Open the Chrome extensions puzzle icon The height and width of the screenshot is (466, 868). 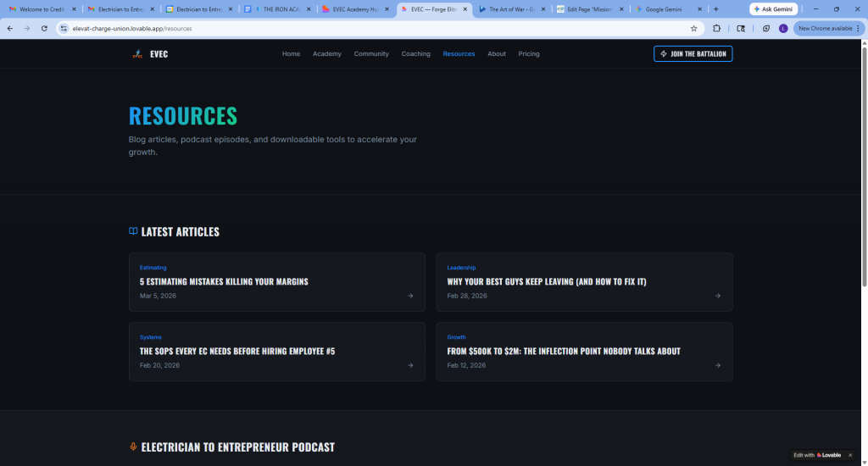coord(717,28)
